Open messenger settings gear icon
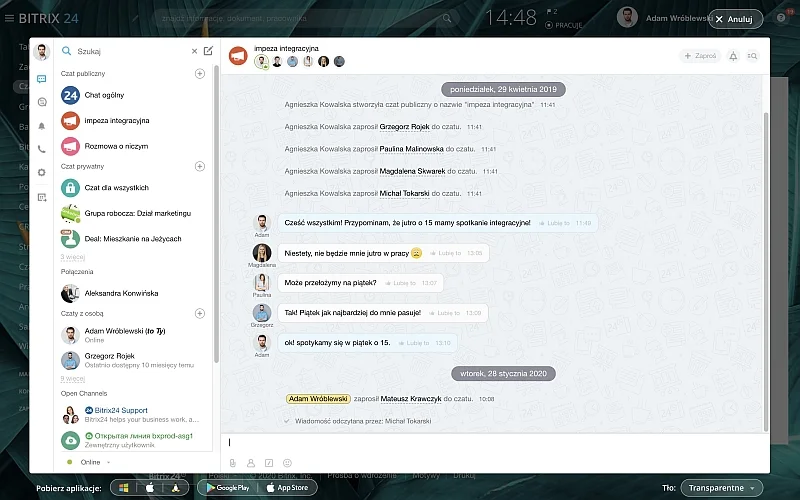The image size is (800, 500). click(42, 172)
